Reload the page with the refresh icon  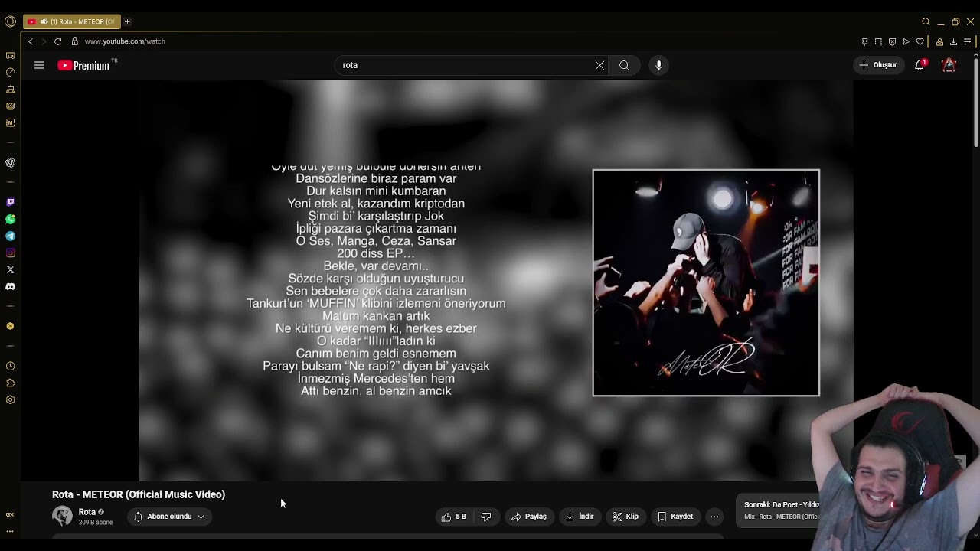(57, 41)
